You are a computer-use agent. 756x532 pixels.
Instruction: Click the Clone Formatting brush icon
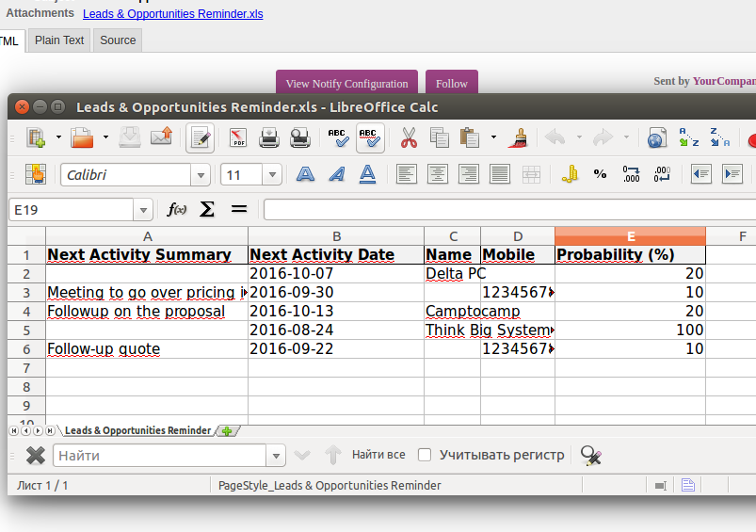pos(520,137)
